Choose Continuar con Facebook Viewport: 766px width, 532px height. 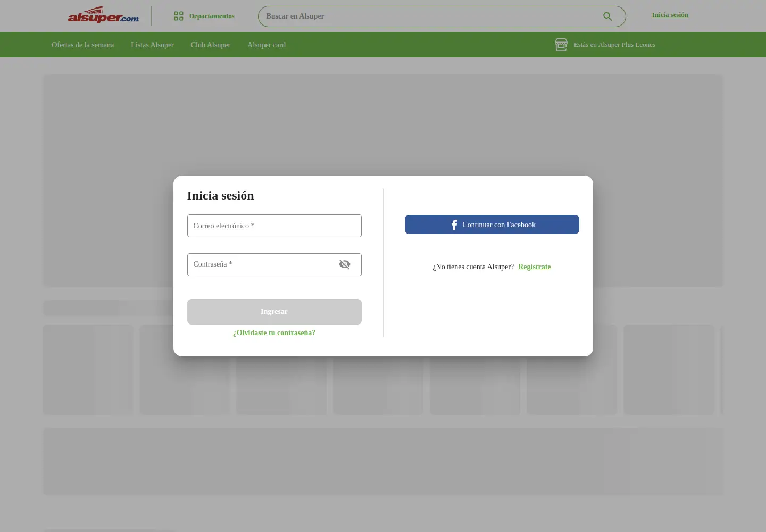tap(492, 225)
